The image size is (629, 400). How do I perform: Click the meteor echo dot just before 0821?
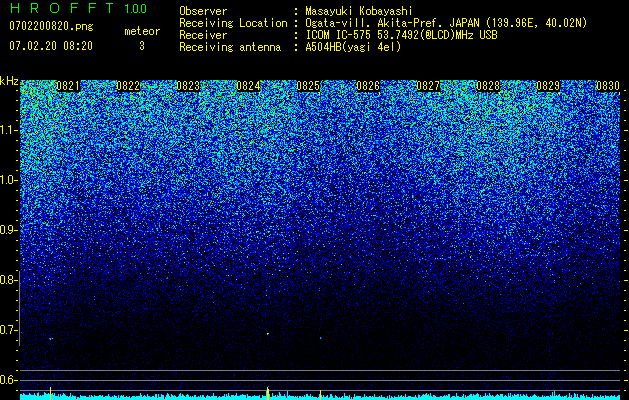[x=51, y=339]
